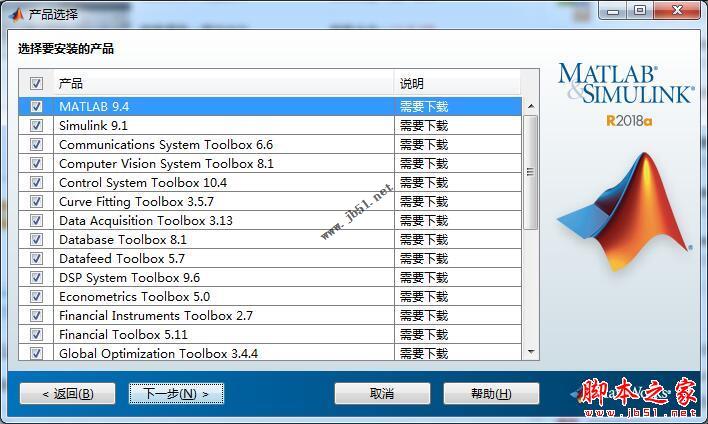Select the MATLAB 9.4 row text

coord(94,107)
